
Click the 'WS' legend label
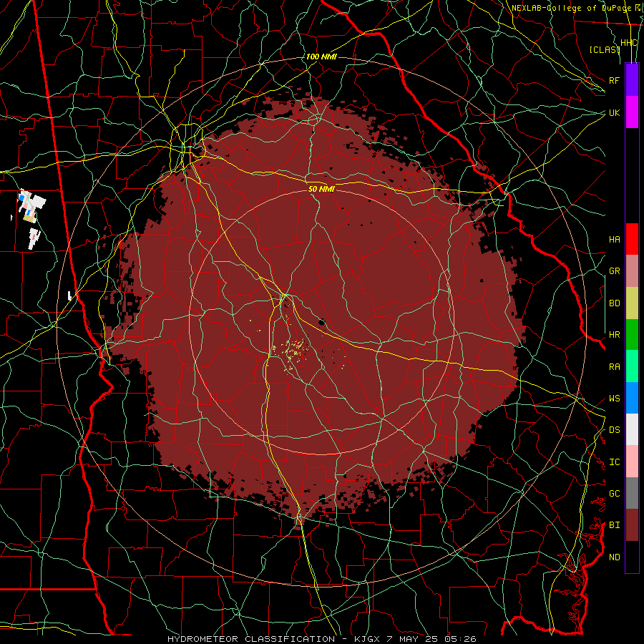coord(614,399)
